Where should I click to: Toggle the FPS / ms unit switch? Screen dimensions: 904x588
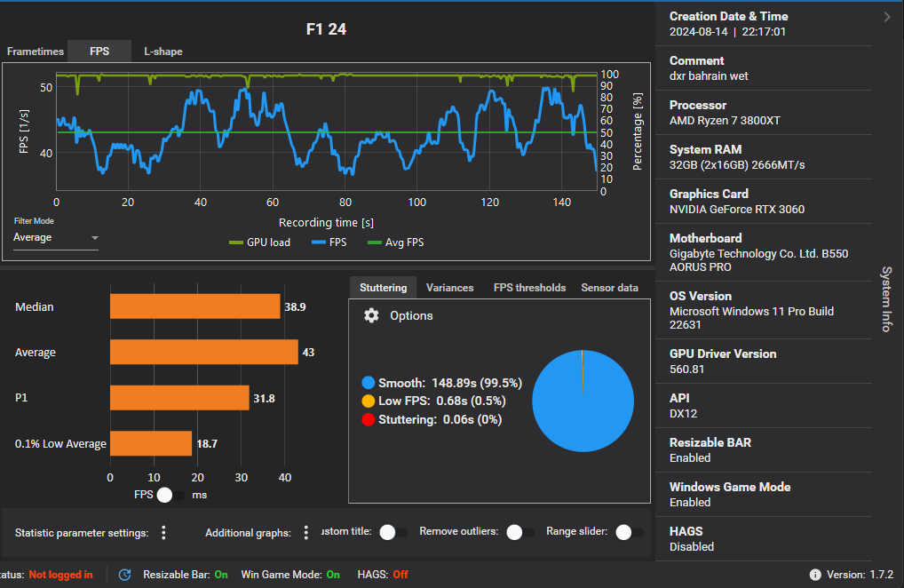[170, 496]
